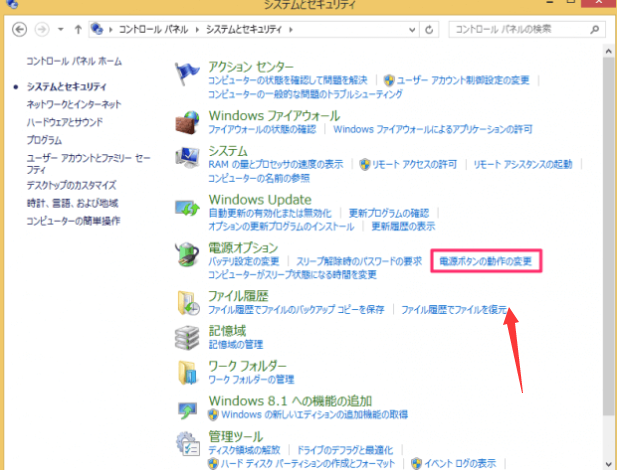
Task: Select ハードウェアとサウンド in sidebar
Action: [65, 122]
